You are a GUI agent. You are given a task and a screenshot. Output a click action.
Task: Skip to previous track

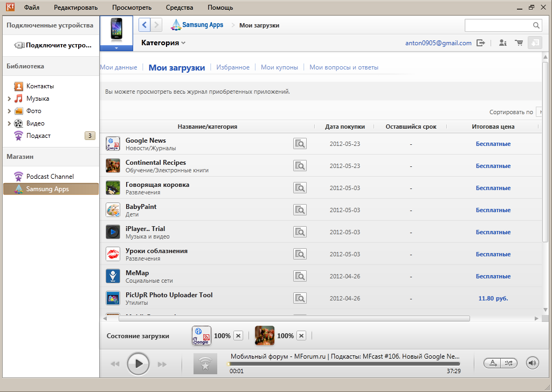[x=115, y=364]
